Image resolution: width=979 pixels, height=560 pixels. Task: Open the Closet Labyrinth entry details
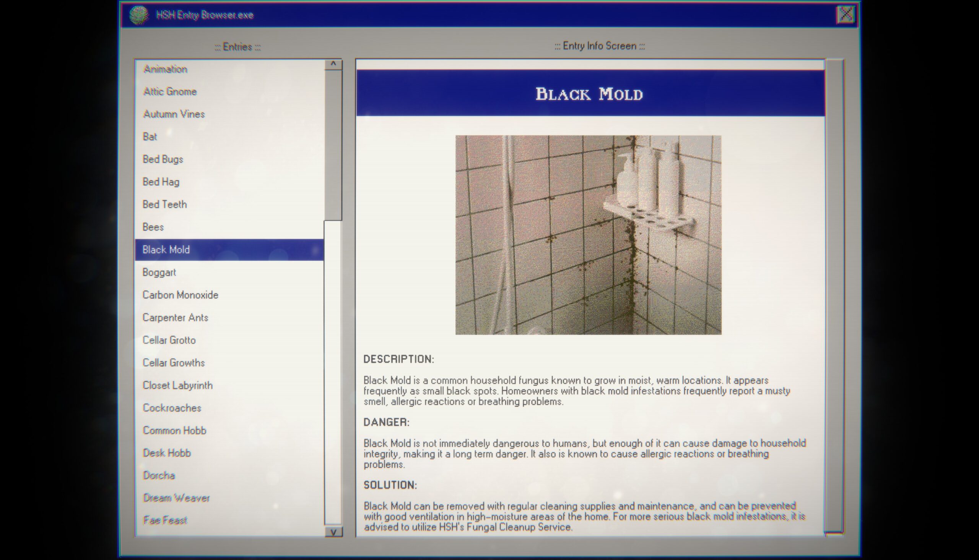pos(177,385)
